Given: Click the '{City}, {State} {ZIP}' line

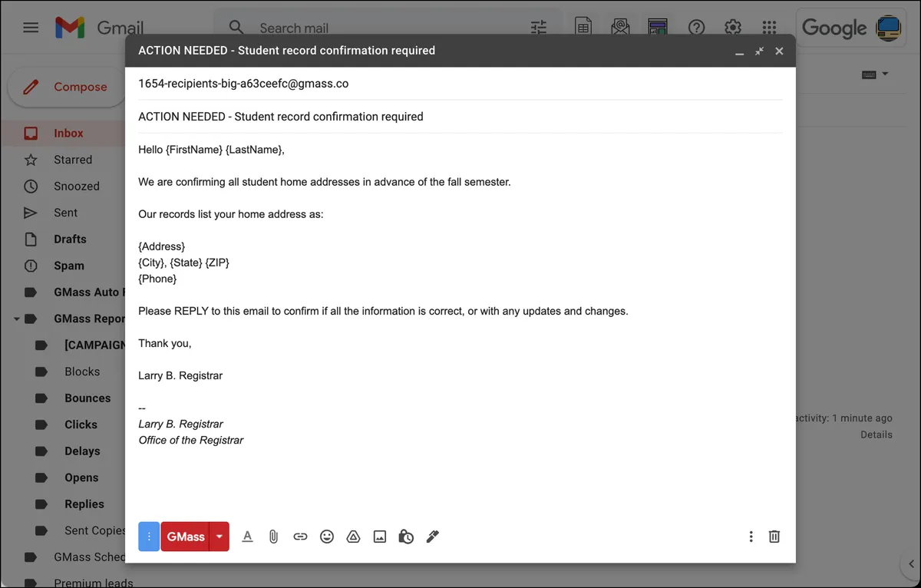Looking at the screenshot, I should point(184,263).
